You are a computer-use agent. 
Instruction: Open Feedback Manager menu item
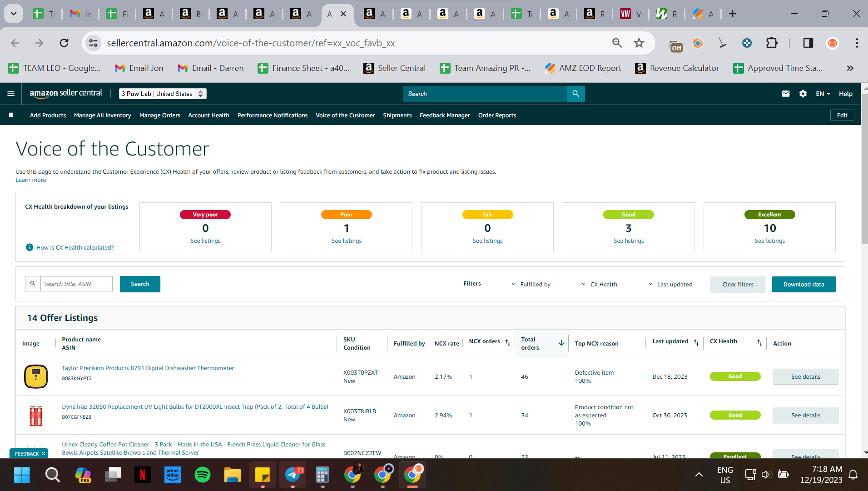click(x=445, y=115)
